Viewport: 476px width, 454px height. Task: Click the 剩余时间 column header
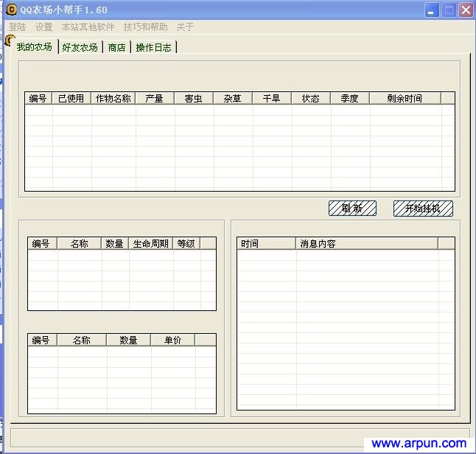tap(405, 99)
